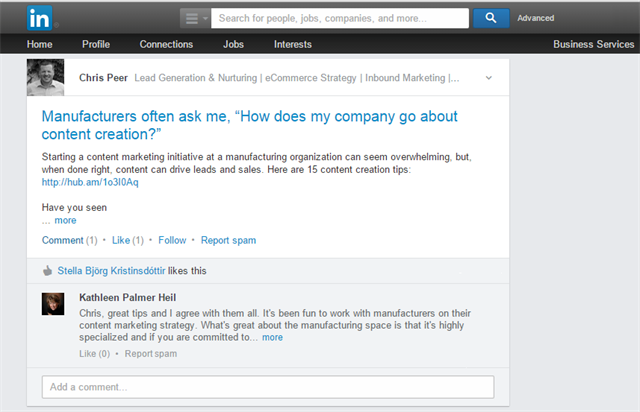
Task: Click the magnifying glass search button
Action: [491, 18]
